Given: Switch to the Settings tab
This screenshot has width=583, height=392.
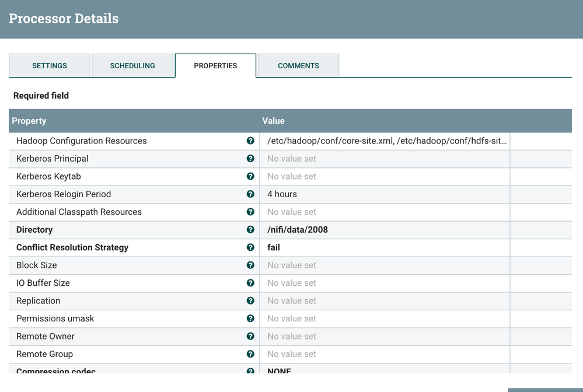Looking at the screenshot, I should tap(50, 66).
